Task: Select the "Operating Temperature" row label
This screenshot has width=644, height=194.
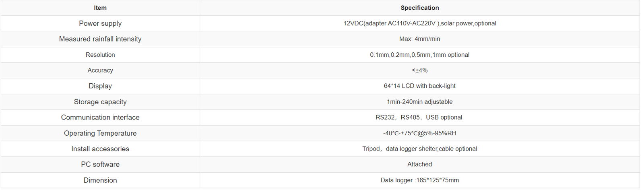Action: point(100,133)
